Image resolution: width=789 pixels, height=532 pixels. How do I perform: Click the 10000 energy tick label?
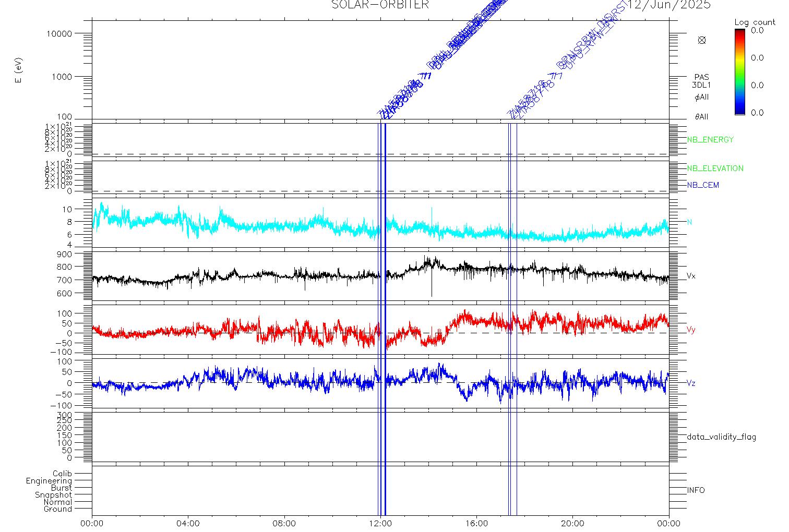coord(59,33)
